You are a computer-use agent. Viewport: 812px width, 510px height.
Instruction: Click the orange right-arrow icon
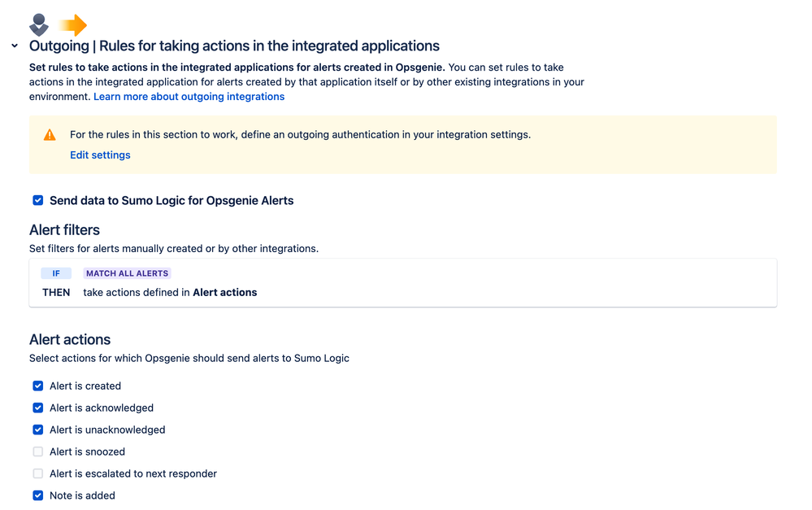[x=73, y=24]
